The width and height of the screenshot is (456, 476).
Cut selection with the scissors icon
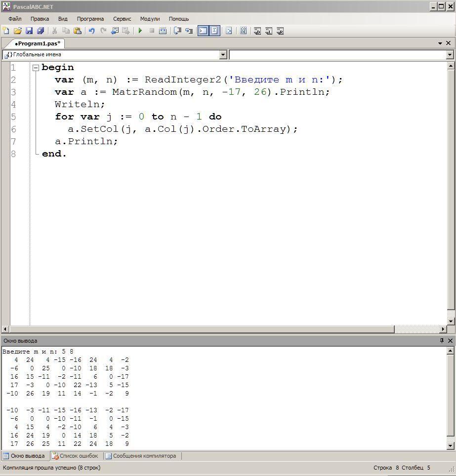pos(55,31)
